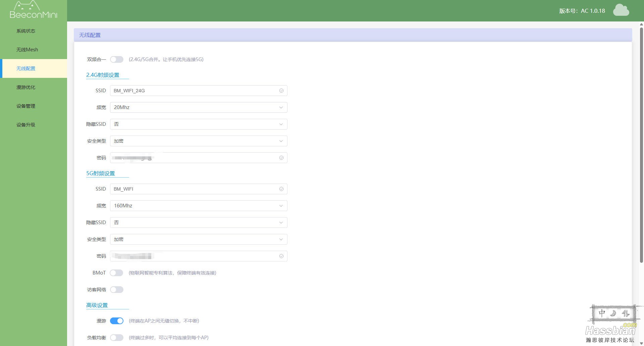This screenshot has width=644, height=346.
Task: Open the 2.4G 频宽 20Mhz dropdown
Action: (x=199, y=107)
